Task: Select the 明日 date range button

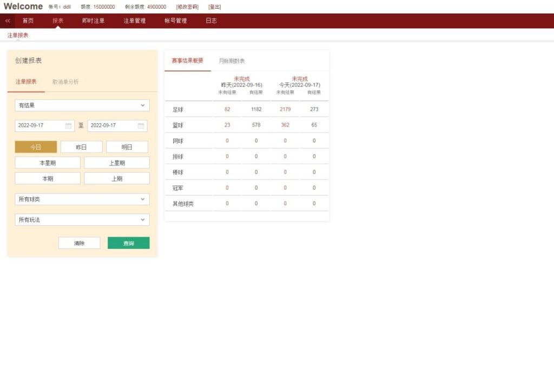Action: click(x=127, y=147)
